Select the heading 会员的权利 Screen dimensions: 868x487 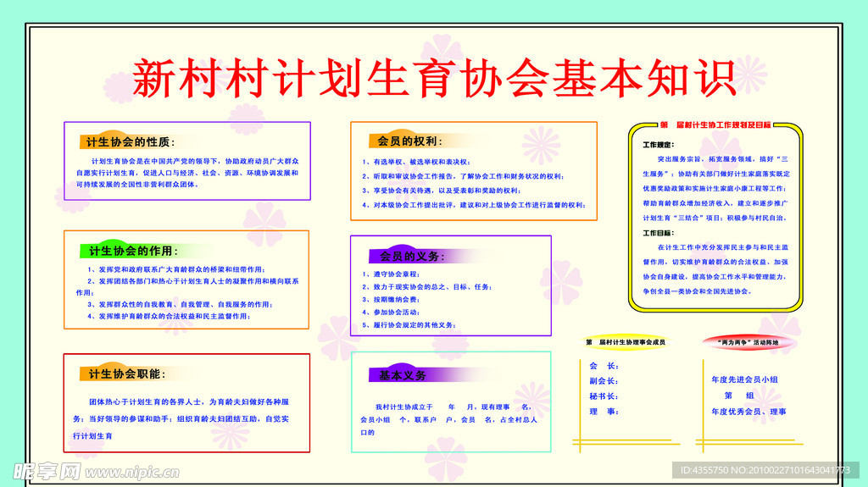click(409, 141)
